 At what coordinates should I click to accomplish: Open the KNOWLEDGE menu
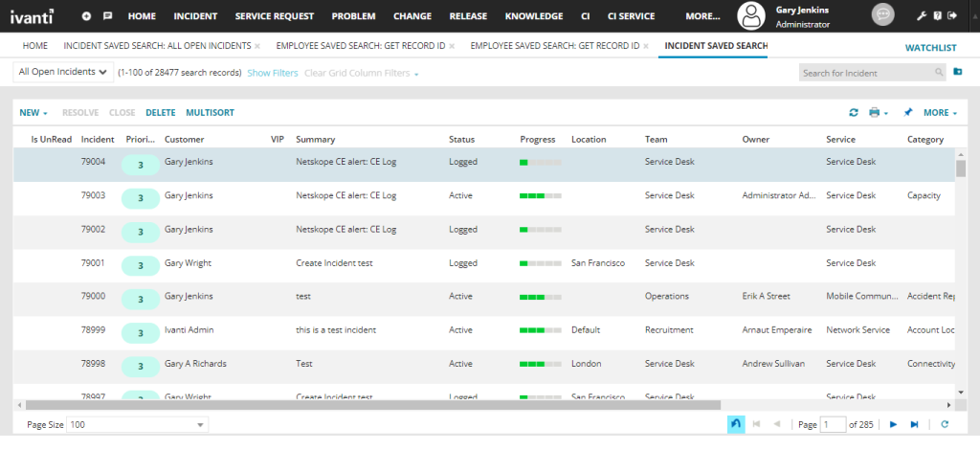tap(534, 16)
